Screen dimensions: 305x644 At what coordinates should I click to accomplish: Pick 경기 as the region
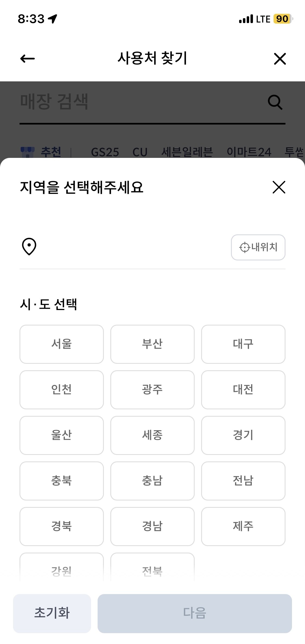[x=243, y=435]
